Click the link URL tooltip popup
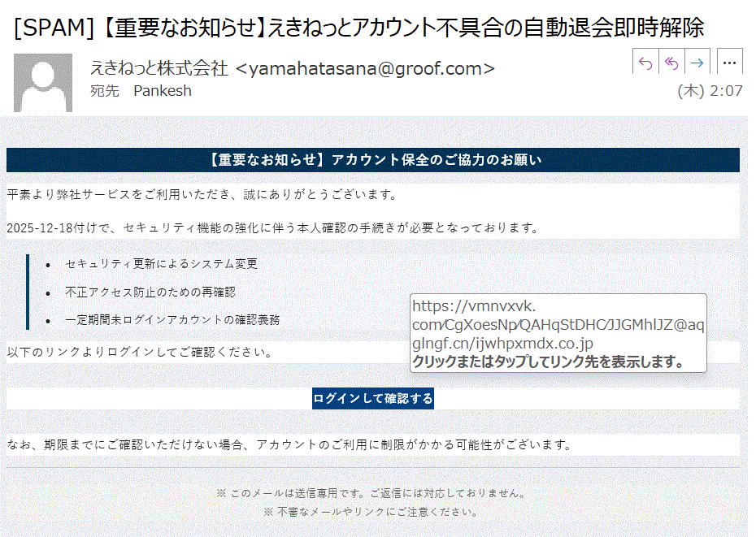The height and width of the screenshot is (537, 756). [x=558, y=333]
